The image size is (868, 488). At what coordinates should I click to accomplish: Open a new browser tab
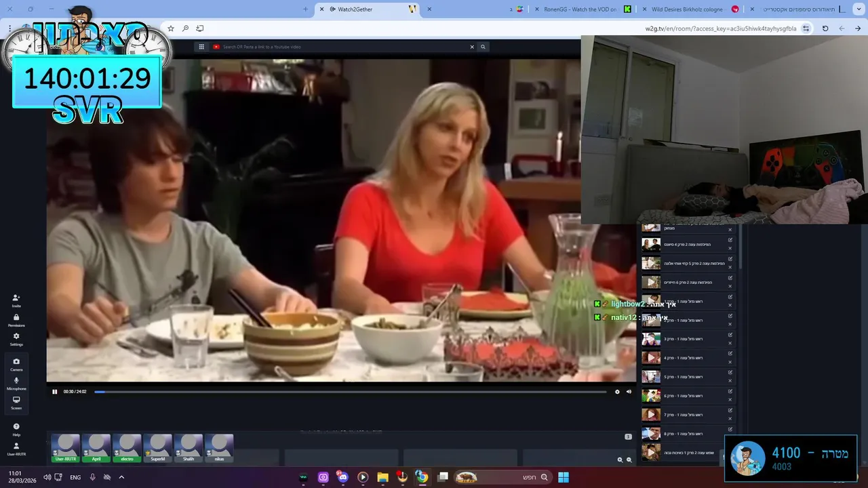pos(305,9)
